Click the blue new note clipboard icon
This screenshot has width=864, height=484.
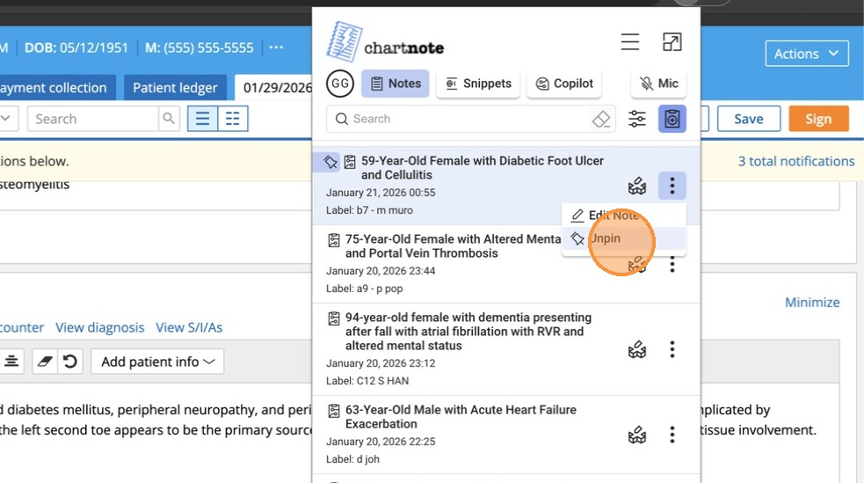(x=672, y=119)
